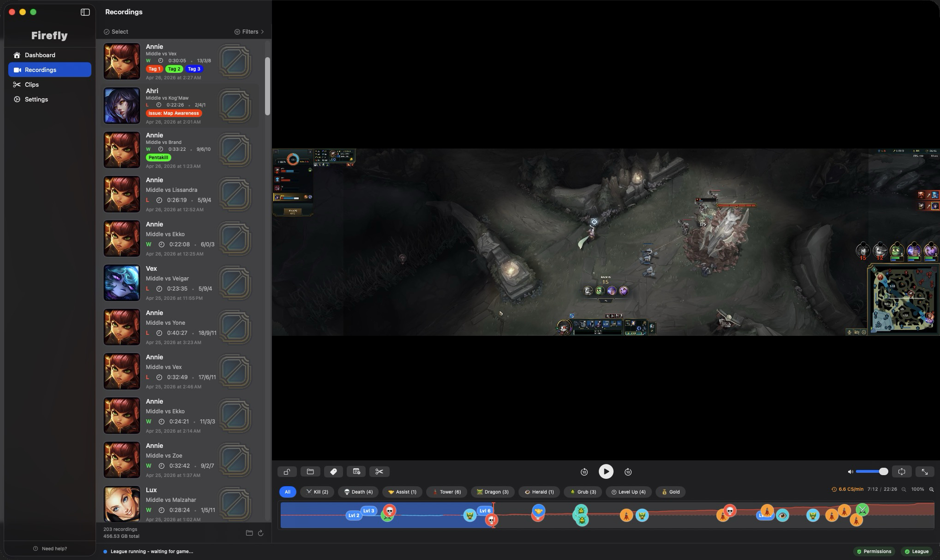Jump to the Lvl 6 timeline marker

(x=485, y=510)
